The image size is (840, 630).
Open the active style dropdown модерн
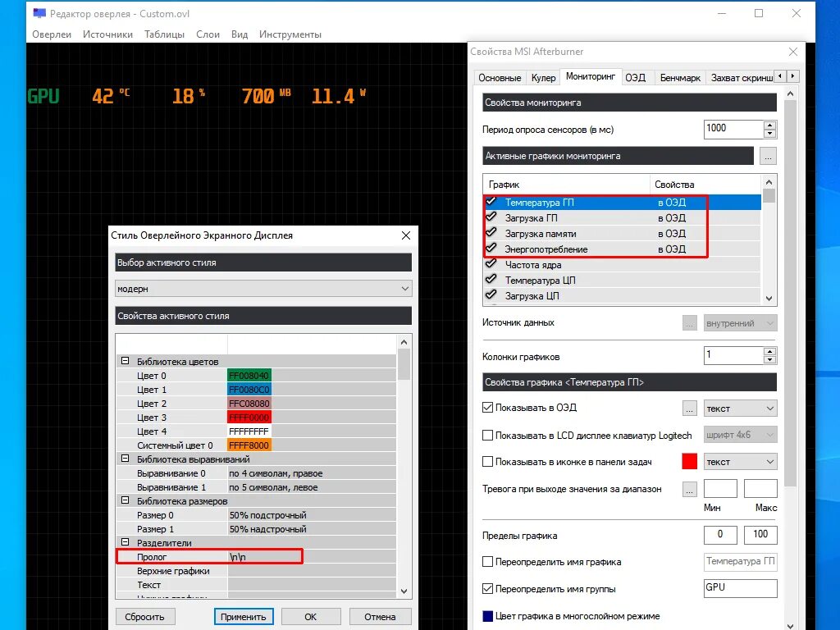[263, 289]
